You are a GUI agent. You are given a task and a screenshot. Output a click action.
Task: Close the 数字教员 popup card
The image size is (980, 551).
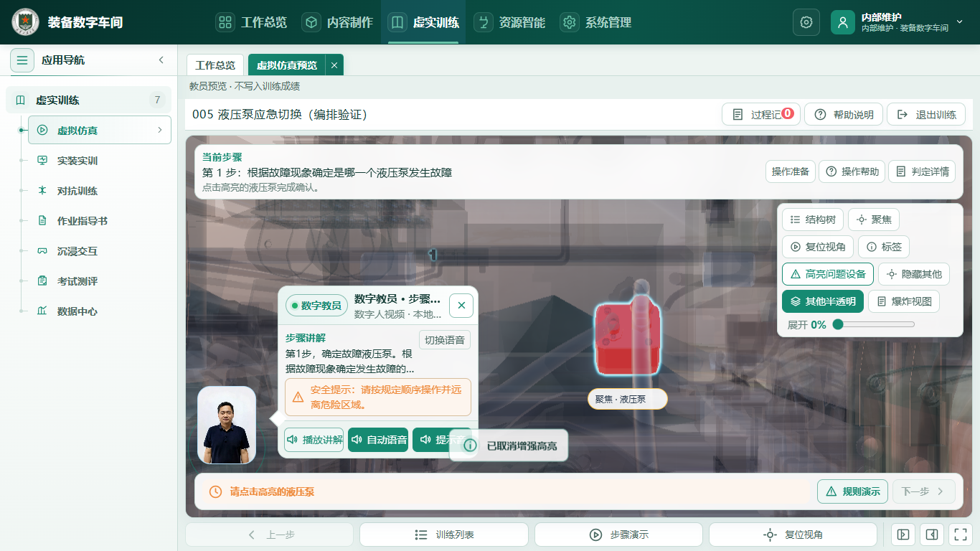click(x=461, y=306)
